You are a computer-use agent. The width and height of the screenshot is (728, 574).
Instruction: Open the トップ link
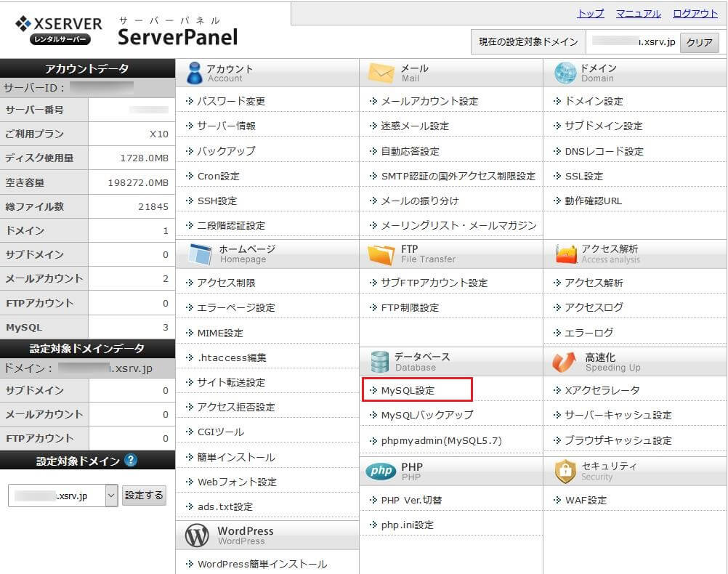pos(590,14)
